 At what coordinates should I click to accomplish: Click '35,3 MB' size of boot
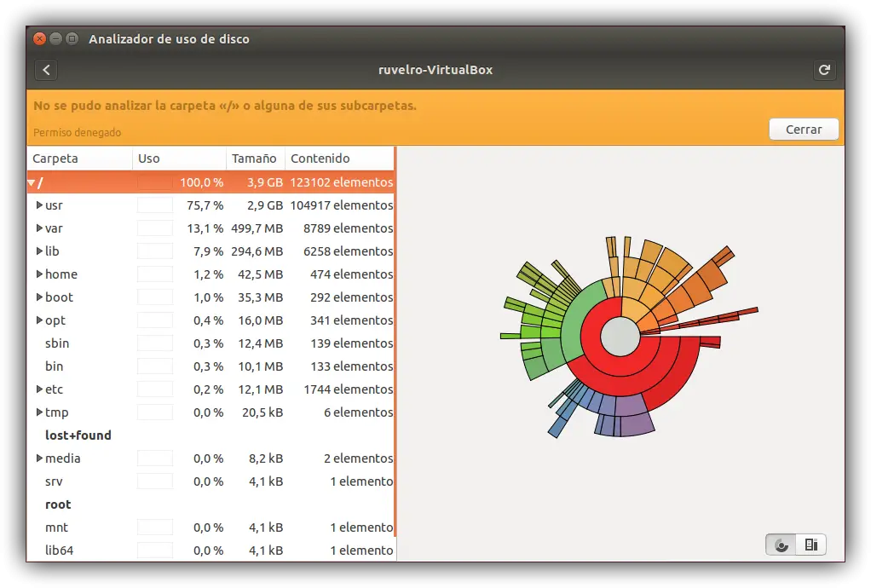click(261, 297)
